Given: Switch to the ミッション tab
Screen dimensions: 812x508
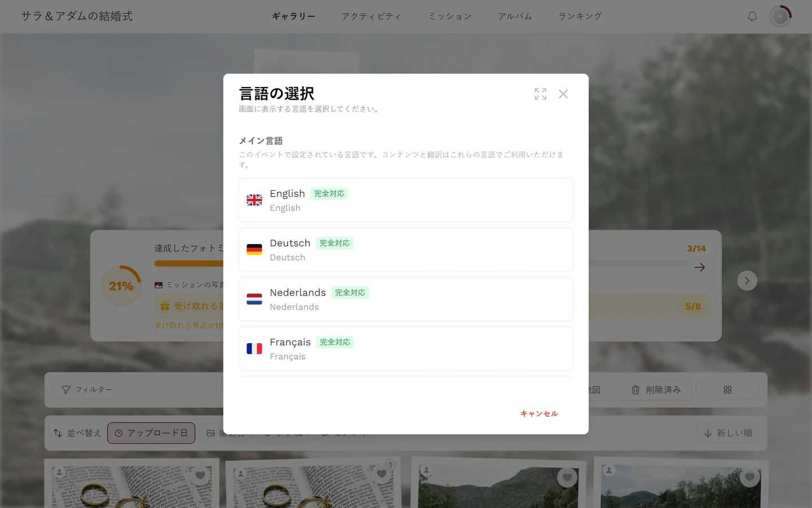Looking at the screenshot, I should (x=450, y=16).
